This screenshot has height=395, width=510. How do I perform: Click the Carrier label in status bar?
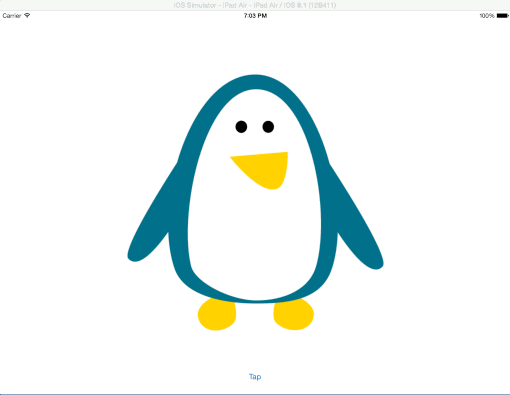pos(12,16)
